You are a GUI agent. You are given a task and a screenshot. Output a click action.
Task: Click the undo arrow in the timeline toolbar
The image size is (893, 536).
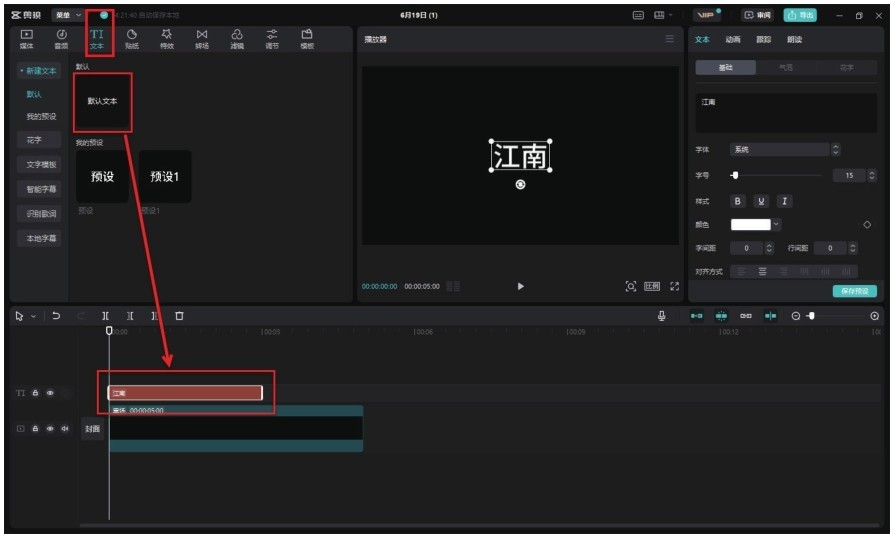point(56,316)
